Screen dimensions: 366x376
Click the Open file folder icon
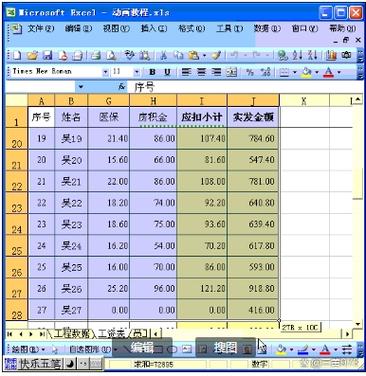(32, 55)
